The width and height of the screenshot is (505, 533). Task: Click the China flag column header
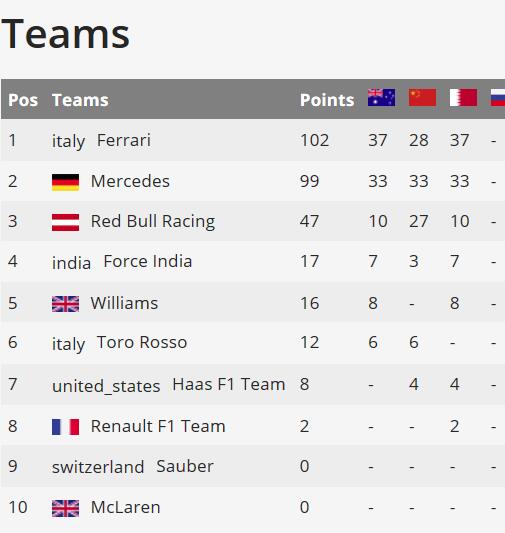(422, 98)
